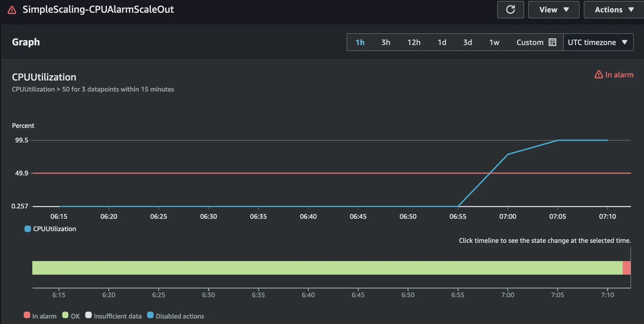Click the 06:15 graph axis label

(59, 216)
